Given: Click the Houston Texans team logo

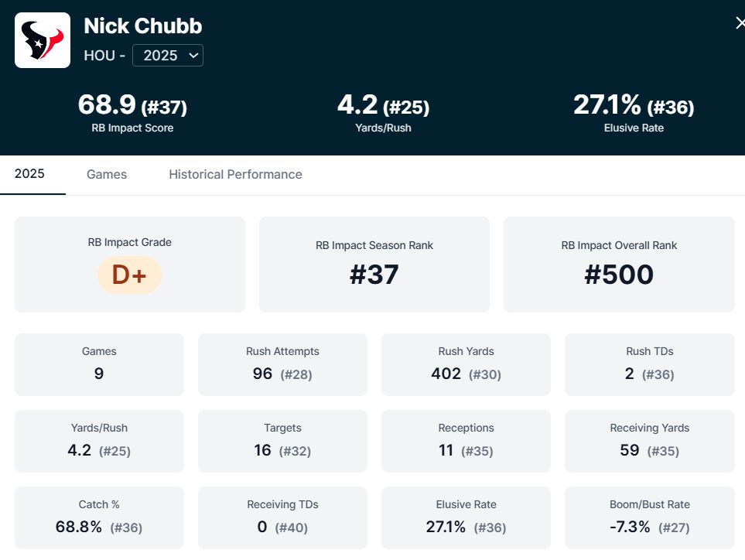Looking at the screenshot, I should [x=43, y=40].
